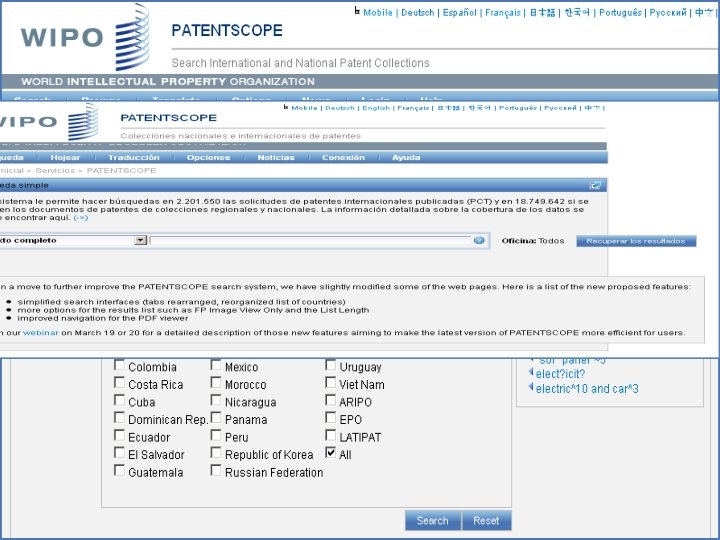Open the Traducción menu
720x540 pixels.
134,158
